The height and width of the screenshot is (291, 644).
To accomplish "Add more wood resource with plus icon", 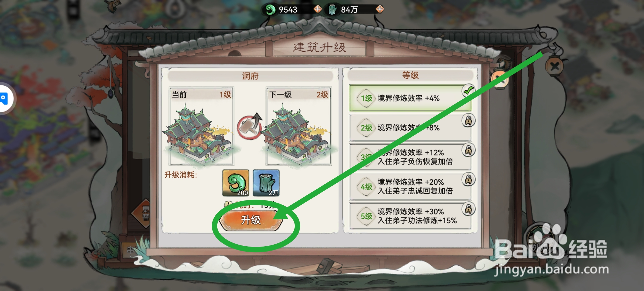I will (380, 9).
